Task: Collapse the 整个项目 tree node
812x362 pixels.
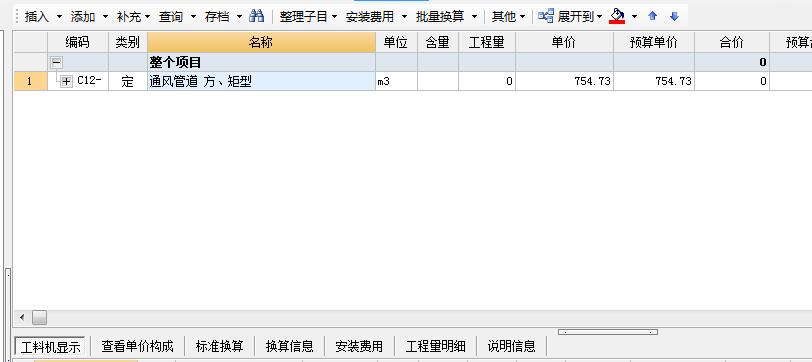Action: [56, 63]
